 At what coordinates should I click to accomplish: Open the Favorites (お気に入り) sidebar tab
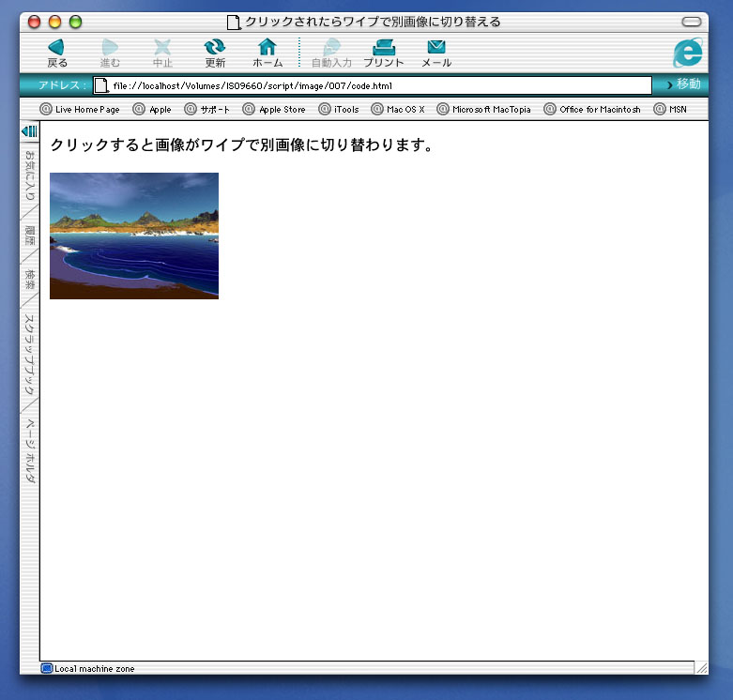coord(29,175)
